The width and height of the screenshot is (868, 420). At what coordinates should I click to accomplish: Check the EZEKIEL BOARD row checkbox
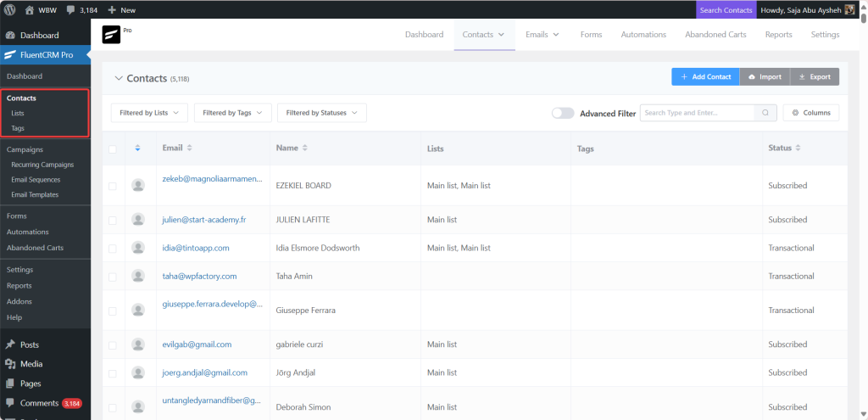coord(113,186)
